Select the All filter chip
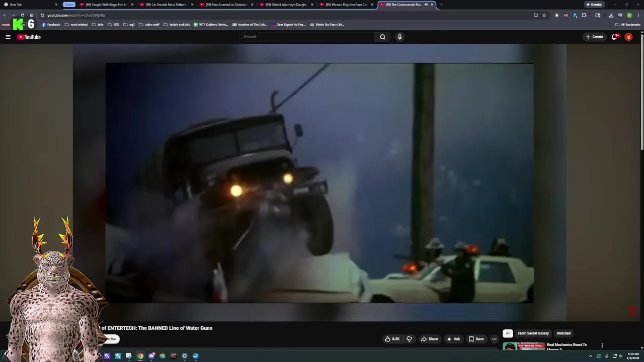 pos(508,333)
